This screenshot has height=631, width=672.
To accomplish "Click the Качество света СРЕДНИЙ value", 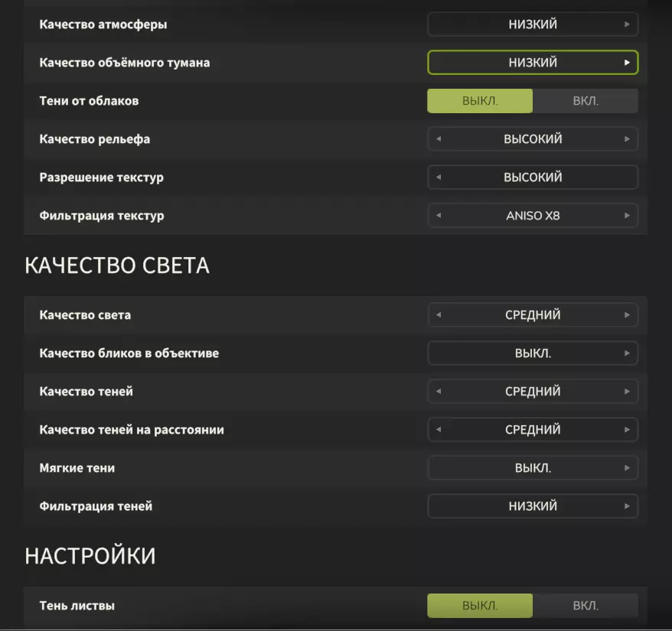I will [533, 315].
